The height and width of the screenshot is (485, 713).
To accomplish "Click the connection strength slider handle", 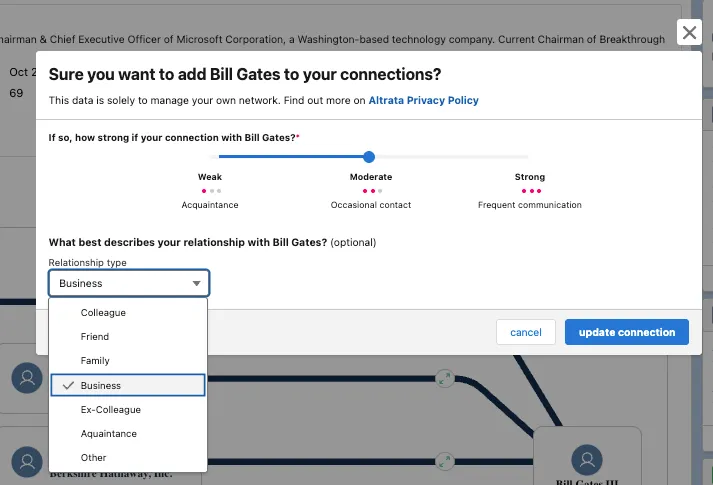I will pos(369,157).
